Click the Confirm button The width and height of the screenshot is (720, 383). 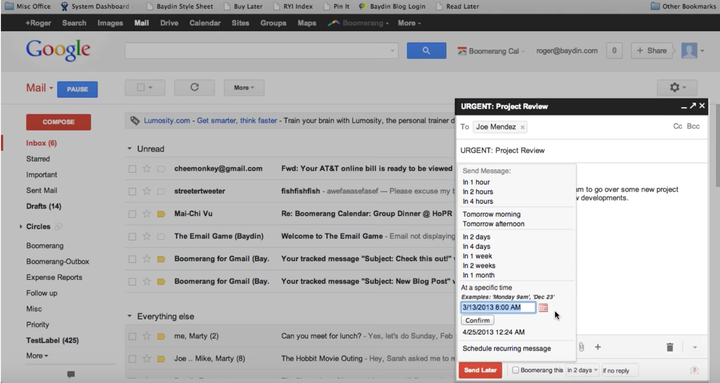478,321
